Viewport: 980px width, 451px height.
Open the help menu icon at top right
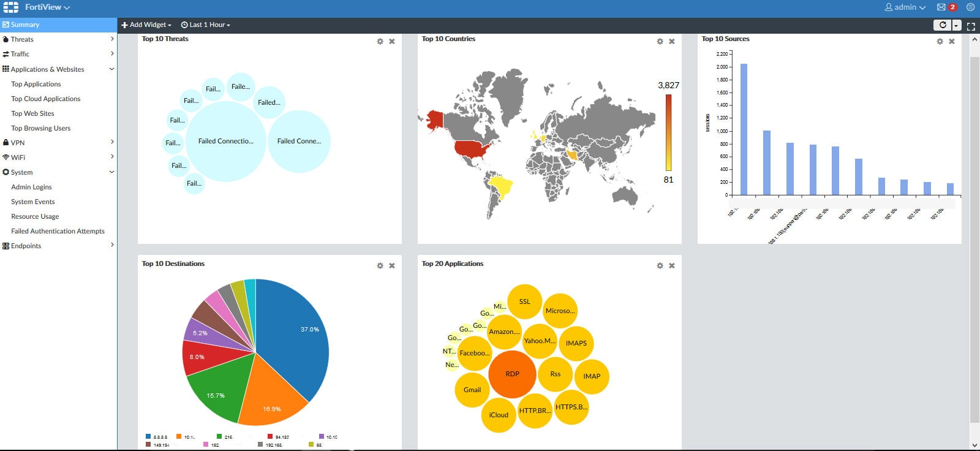(x=970, y=7)
